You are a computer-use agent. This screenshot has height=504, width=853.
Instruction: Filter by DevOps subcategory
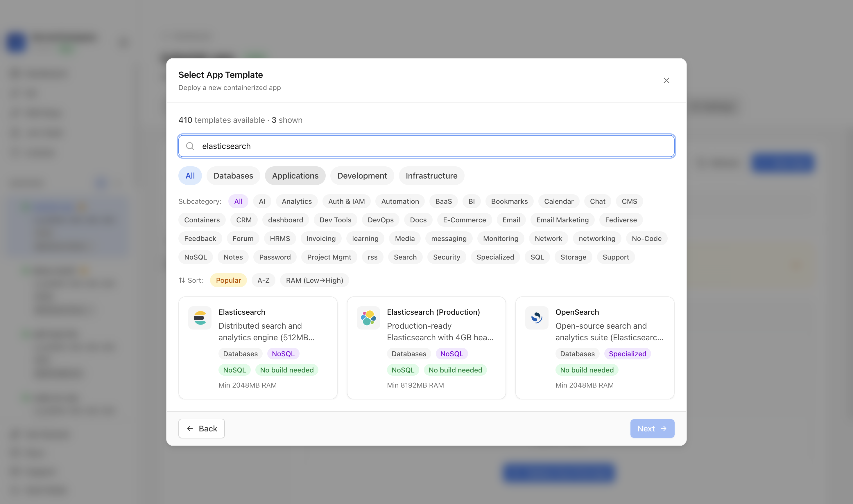point(380,220)
